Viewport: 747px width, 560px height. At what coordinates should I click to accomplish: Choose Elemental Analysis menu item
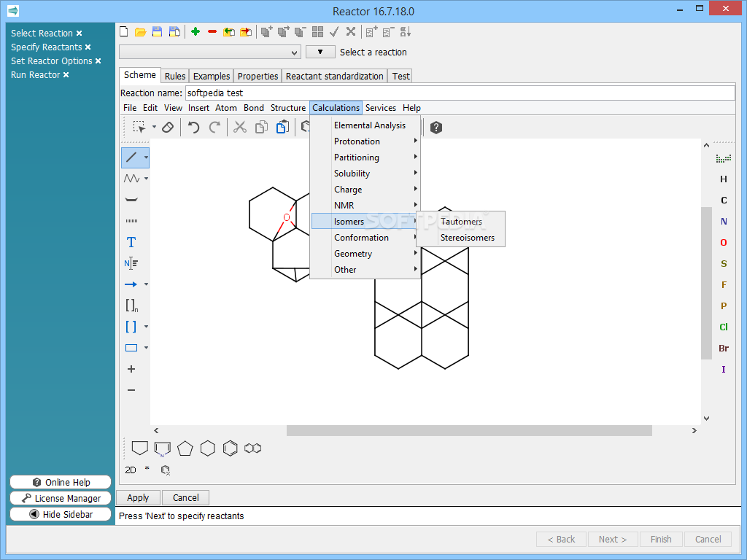365,125
